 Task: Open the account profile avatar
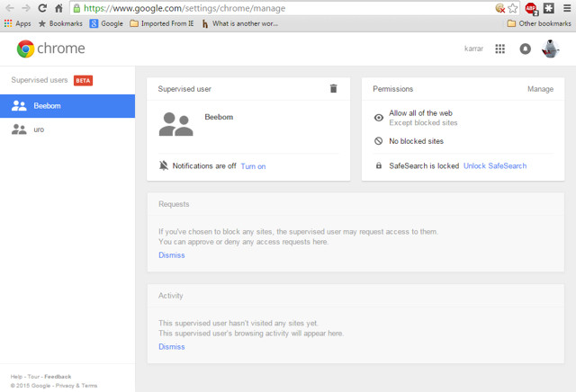[x=550, y=49]
